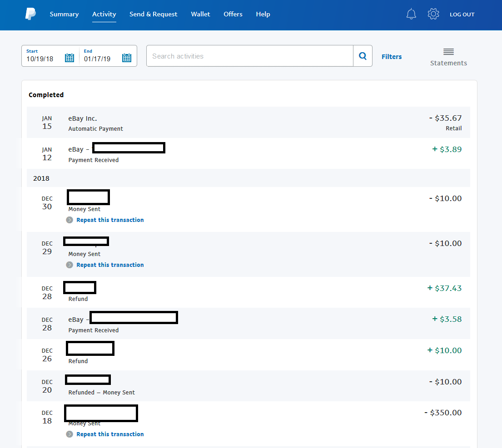
Task: Click the - $350.00 amount
Action: click(443, 413)
